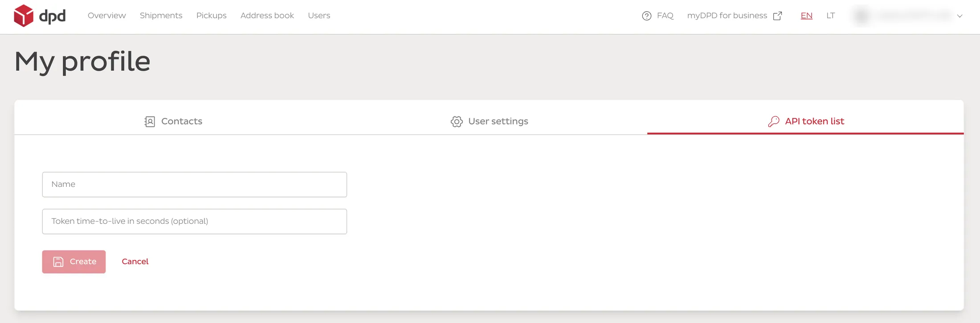Switch language to EN

tap(806, 16)
